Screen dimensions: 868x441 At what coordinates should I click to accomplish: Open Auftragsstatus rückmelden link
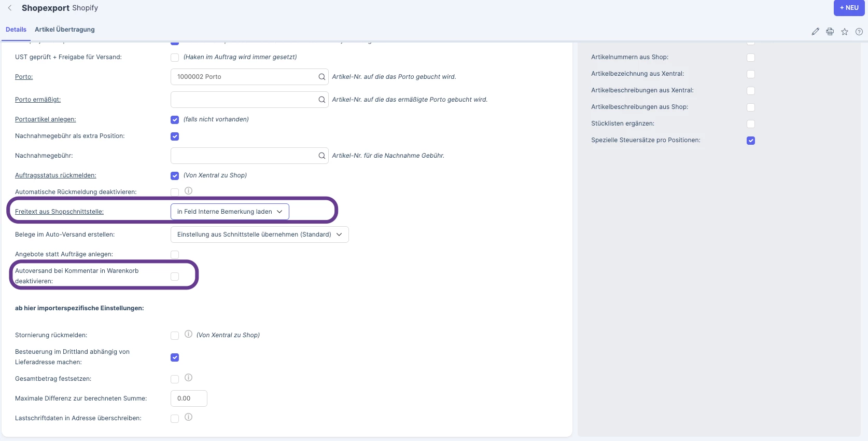click(x=55, y=175)
